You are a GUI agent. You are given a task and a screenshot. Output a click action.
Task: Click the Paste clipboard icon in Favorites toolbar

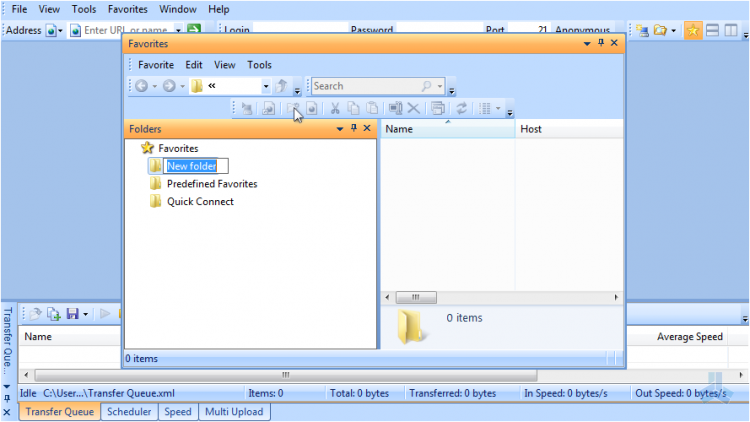click(372, 108)
